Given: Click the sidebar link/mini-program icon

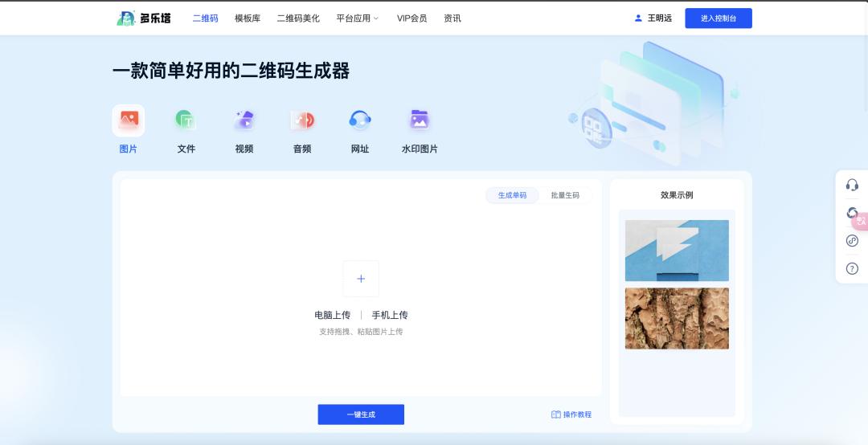Looking at the screenshot, I should click(852, 241).
